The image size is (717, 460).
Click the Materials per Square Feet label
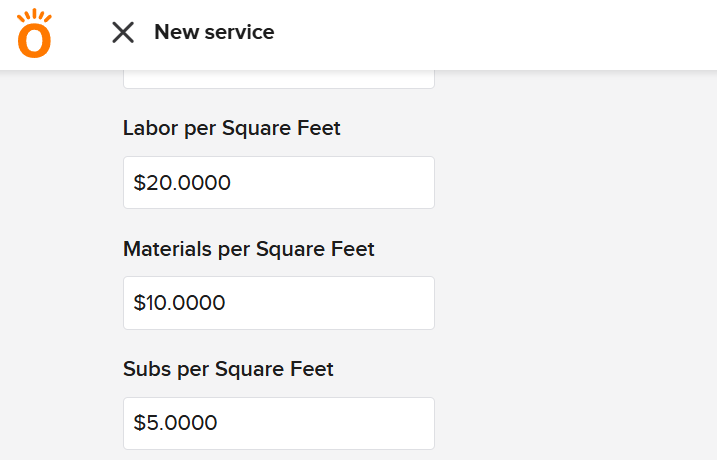click(x=248, y=249)
